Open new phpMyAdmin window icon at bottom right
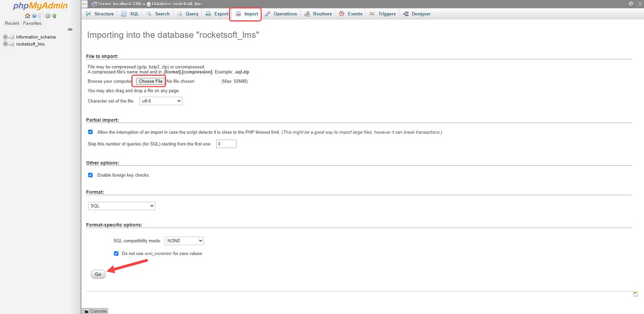Image resolution: width=644 pixels, height=314 pixels. [x=635, y=294]
